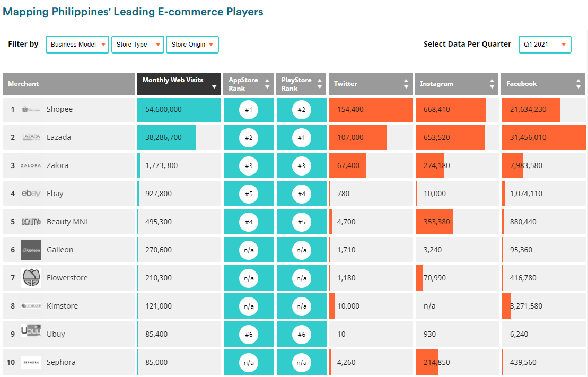Sort by PlayStore Rank arrows
This screenshot has height=377, width=588.
coord(320,84)
